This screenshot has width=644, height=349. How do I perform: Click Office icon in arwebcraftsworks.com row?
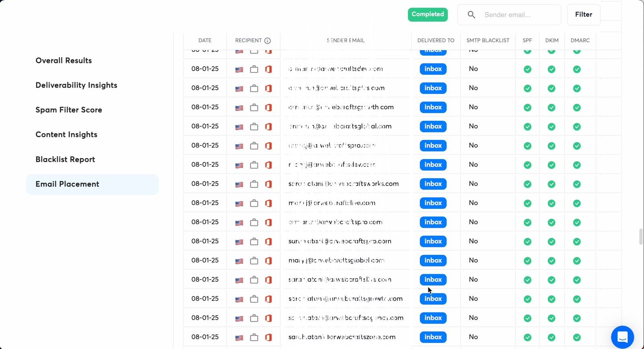tap(268, 184)
